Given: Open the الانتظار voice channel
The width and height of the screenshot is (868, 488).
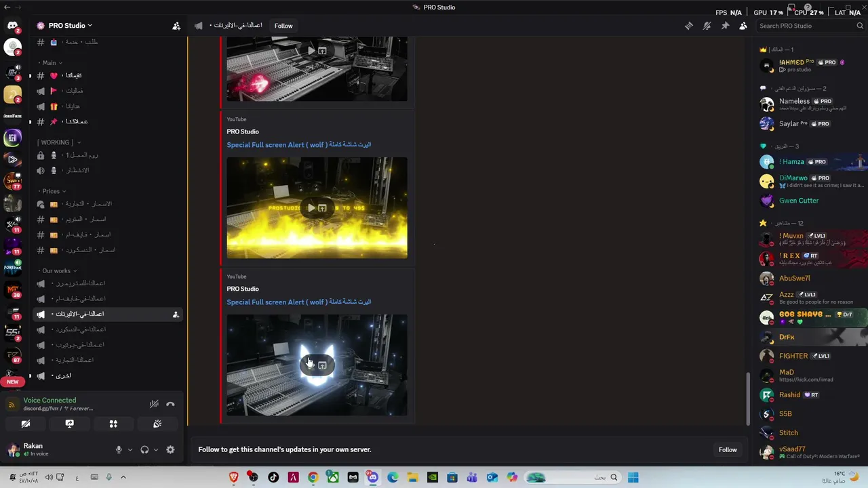Looking at the screenshot, I should 106,171.
